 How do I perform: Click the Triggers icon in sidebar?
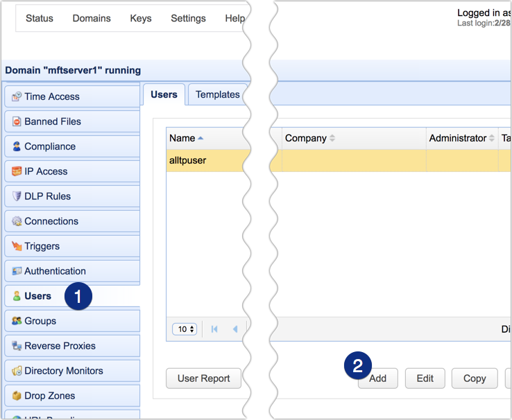click(17, 247)
